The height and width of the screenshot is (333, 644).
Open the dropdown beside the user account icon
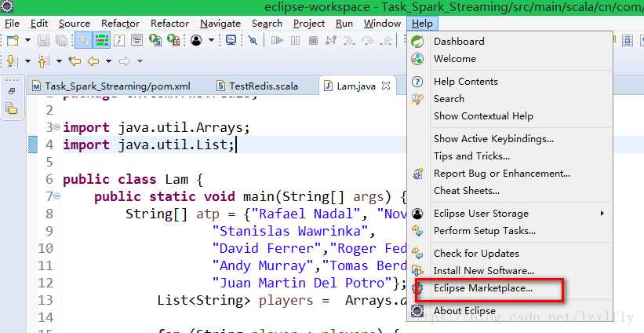[x=211, y=40]
